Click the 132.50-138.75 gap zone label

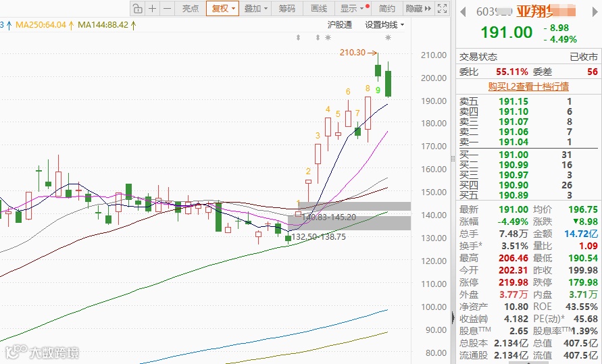point(319,236)
